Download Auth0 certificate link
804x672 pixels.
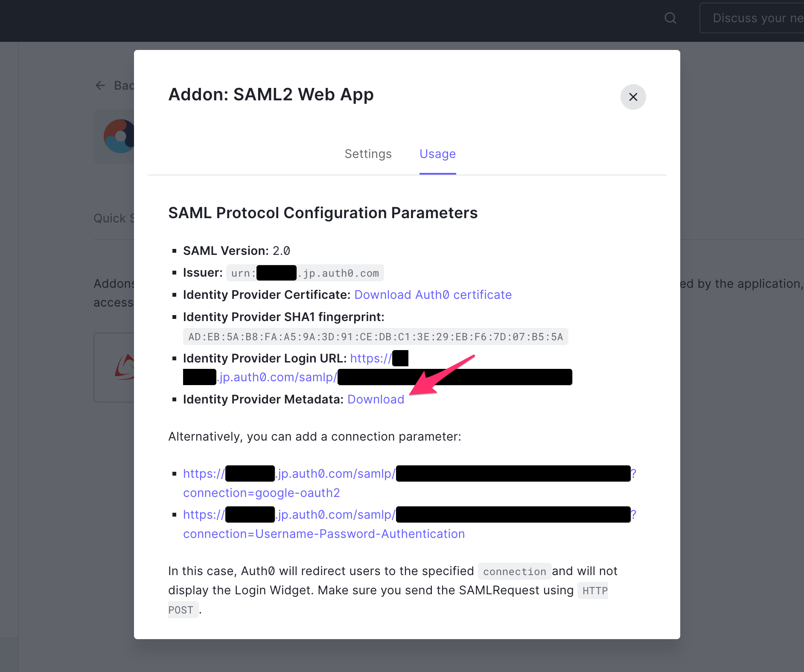click(433, 295)
